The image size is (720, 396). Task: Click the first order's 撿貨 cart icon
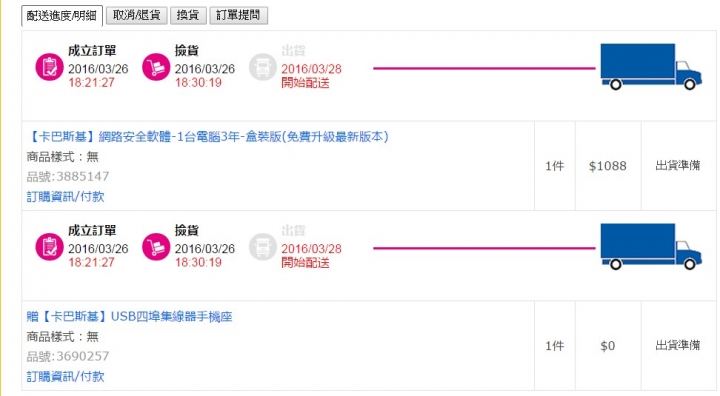click(156, 67)
